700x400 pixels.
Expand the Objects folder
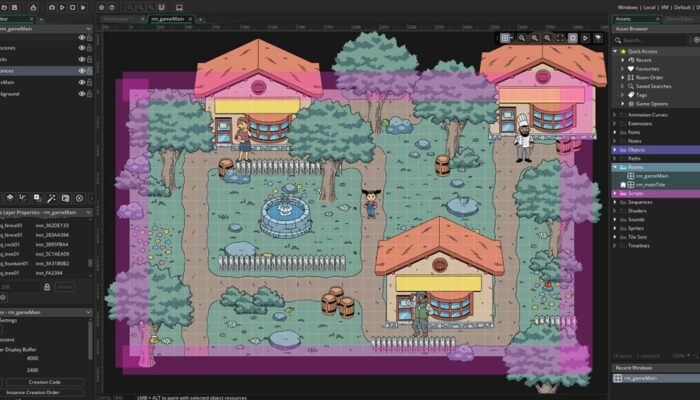615,149
